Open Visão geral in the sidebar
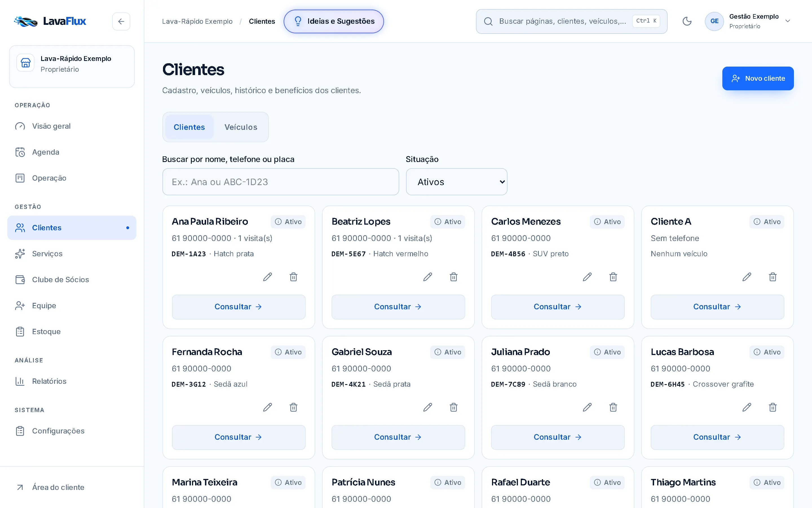 coord(72,126)
